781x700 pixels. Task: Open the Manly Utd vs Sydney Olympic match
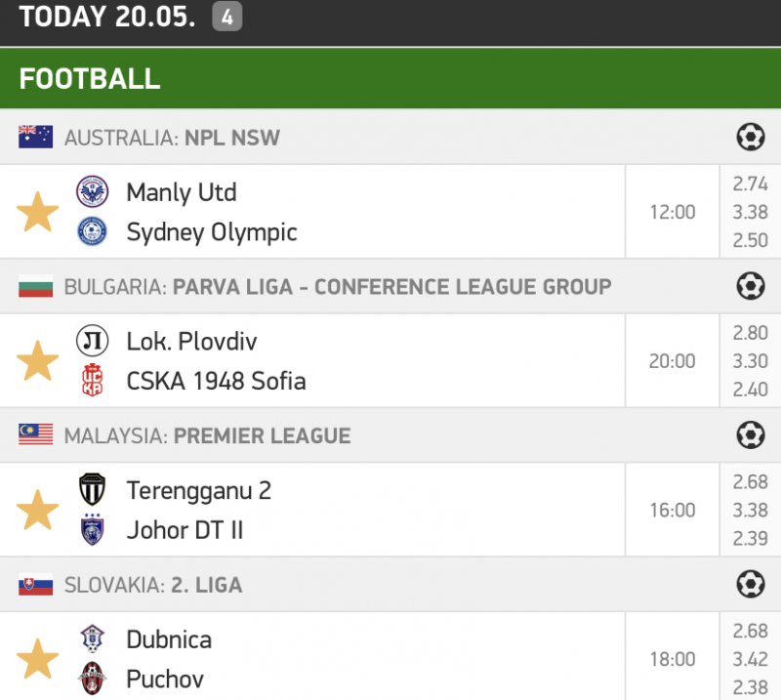[212, 212]
